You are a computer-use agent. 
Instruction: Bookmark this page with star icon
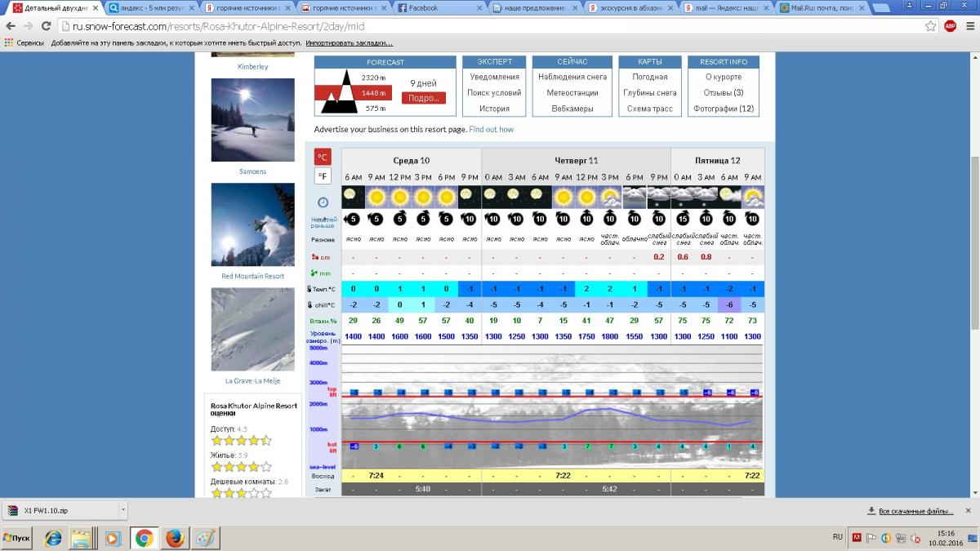(x=930, y=26)
